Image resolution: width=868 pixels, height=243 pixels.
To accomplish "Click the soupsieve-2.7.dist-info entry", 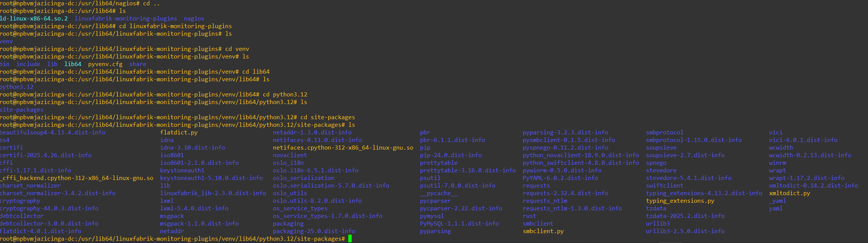I will (x=685, y=155).
